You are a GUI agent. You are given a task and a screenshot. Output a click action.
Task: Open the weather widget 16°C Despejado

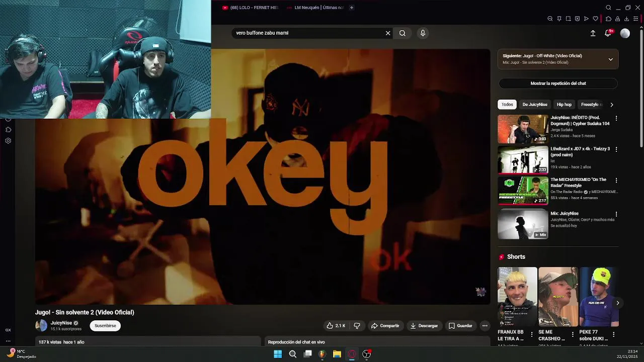coord(22,354)
